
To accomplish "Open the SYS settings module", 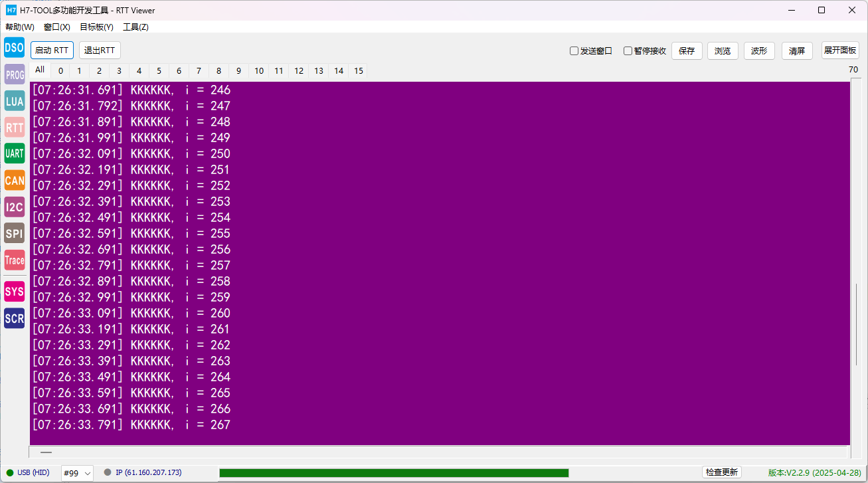I will [x=14, y=292].
